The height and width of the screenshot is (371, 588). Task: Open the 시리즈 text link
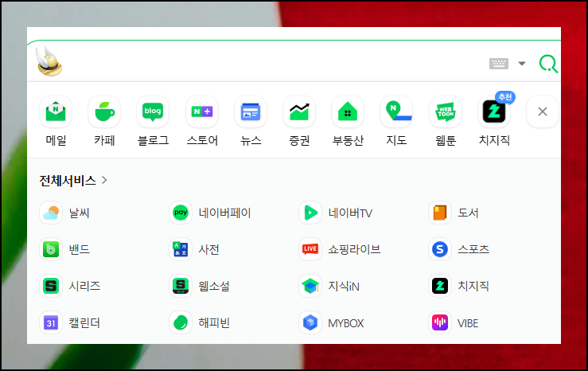(84, 287)
